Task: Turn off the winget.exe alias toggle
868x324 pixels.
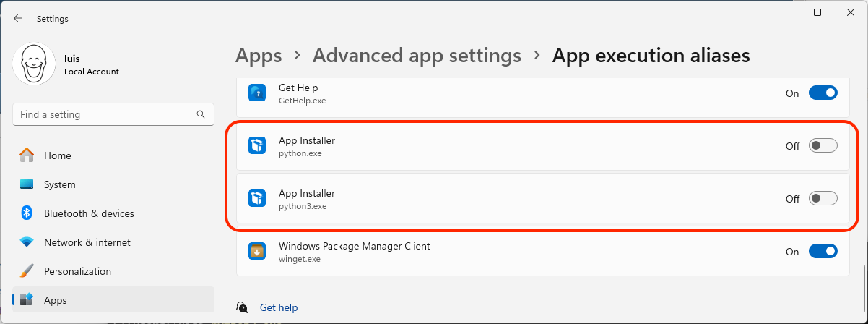Action: pyautogui.click(x=823, y=251)
